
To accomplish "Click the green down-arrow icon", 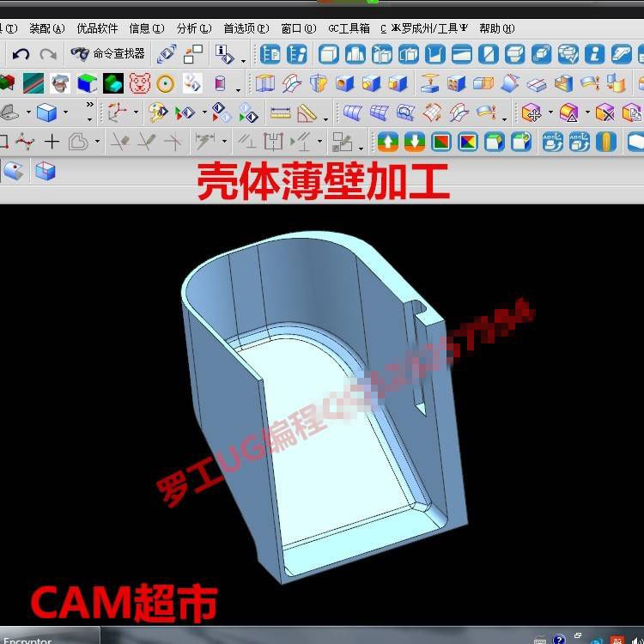I will pyautogui.click(x=415, y=141).
